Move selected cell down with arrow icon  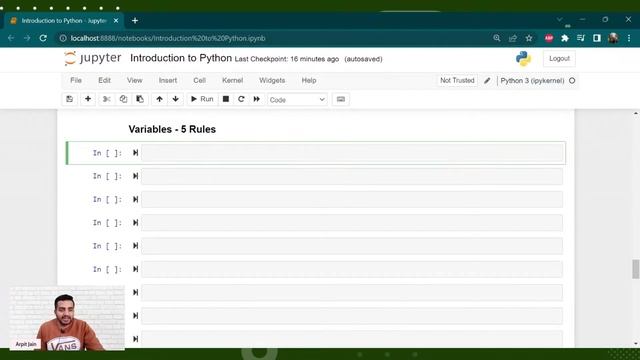176,99
